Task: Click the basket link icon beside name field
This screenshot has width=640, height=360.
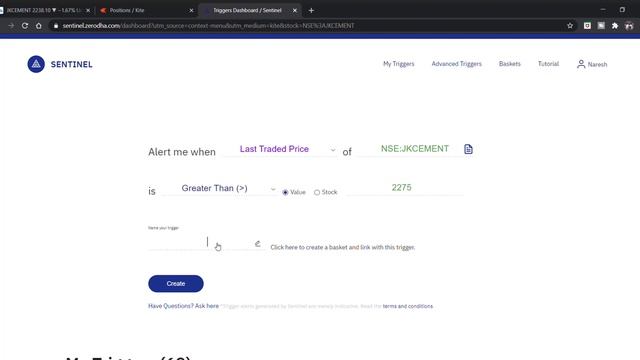Action: (258, 244)
